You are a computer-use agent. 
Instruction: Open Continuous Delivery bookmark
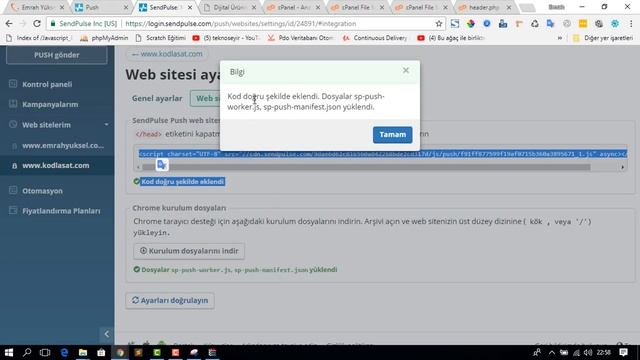(375, 38)
